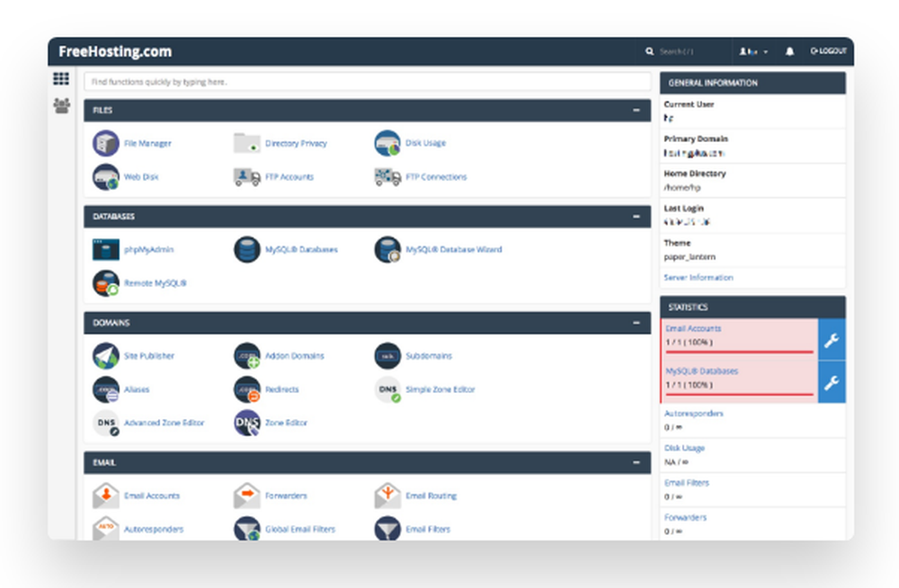Viewport: 899px width, 588px height.
Task: Click the Email Filters funnel icon
Action: tap(387, 529)
